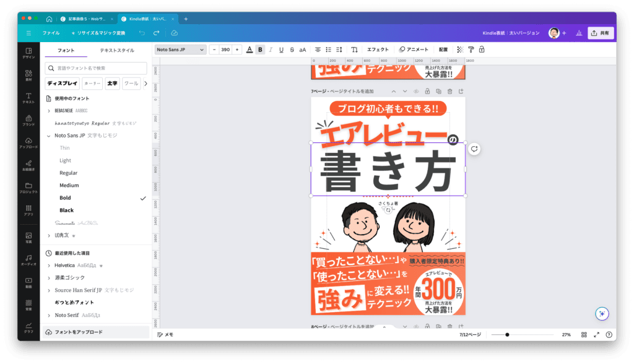Open the help question mark icon
The height and width of the screenshot is (364, 634).
click(609, 335)
